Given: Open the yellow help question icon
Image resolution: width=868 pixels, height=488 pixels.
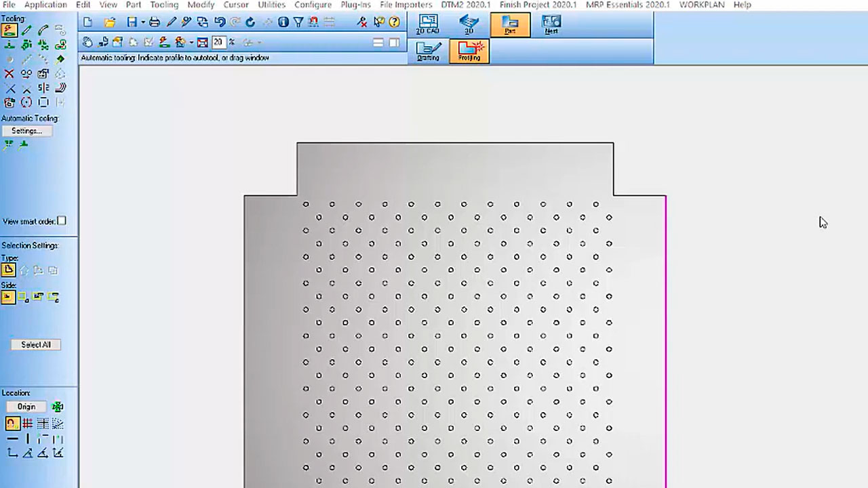Looking at the screenshot, I should [x=394, y=22].
